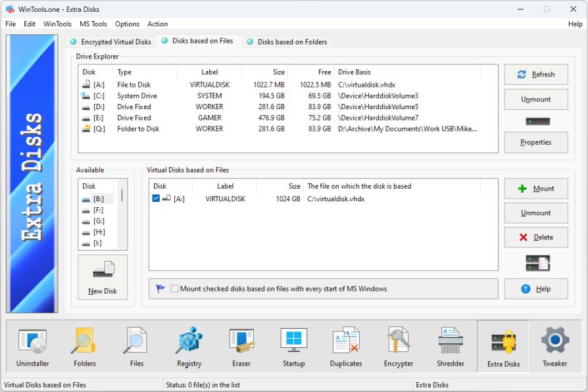Click the Drive Basis column header
Image resolution: width=588 pixels, height=392 pixels.
click(x=407, y=72)
